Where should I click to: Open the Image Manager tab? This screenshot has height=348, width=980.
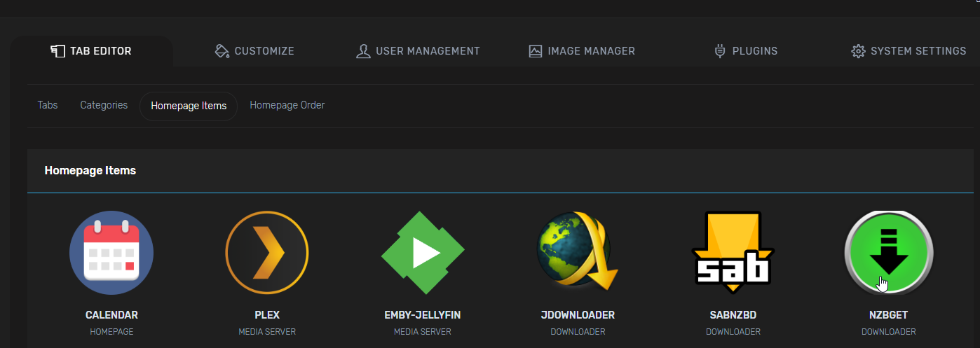point(581,51)
